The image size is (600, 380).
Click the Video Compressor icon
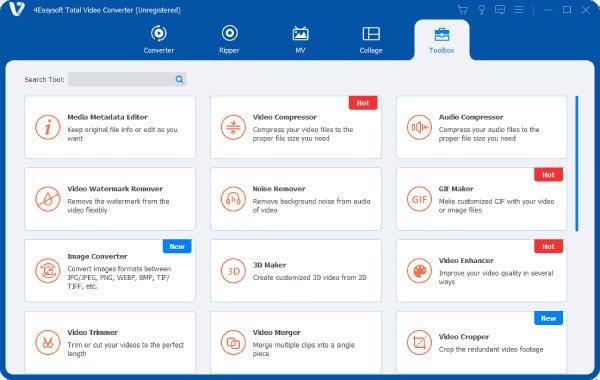233,127
